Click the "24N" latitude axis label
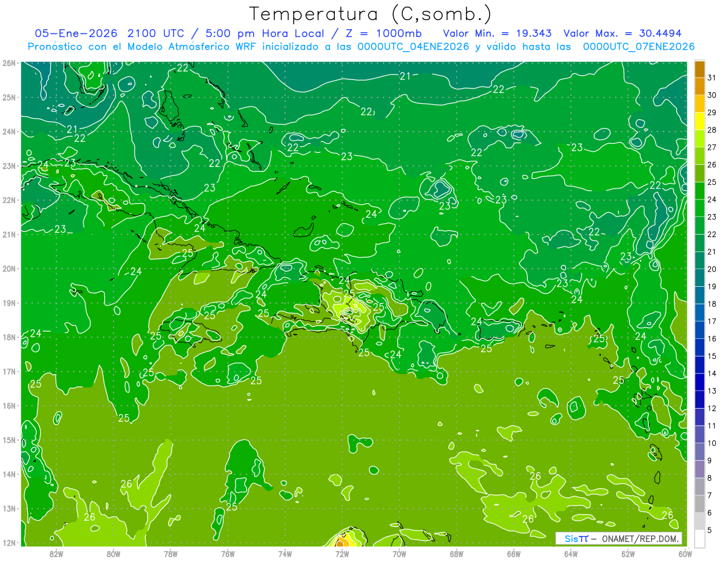Screen dimensions: 728x562 [9, 132]
